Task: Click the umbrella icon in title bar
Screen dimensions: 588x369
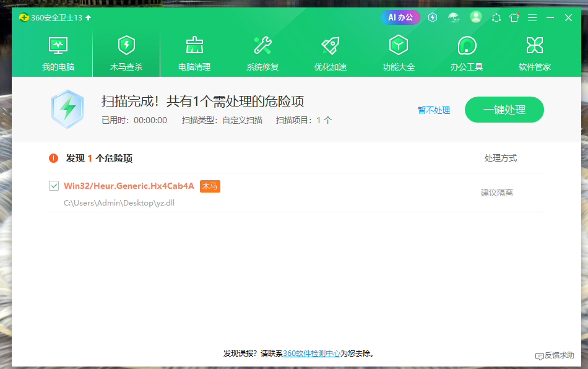Action: click(454, 17)
